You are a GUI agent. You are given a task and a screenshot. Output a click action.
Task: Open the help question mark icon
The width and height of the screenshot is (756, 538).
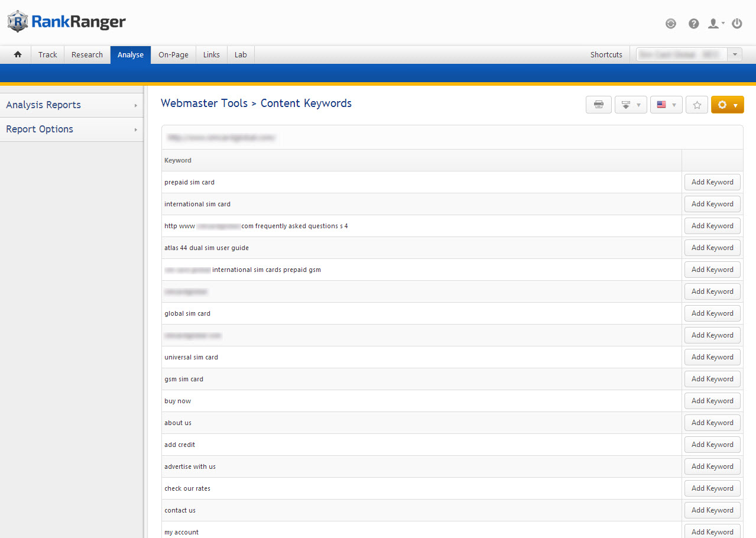click(694, 24)
